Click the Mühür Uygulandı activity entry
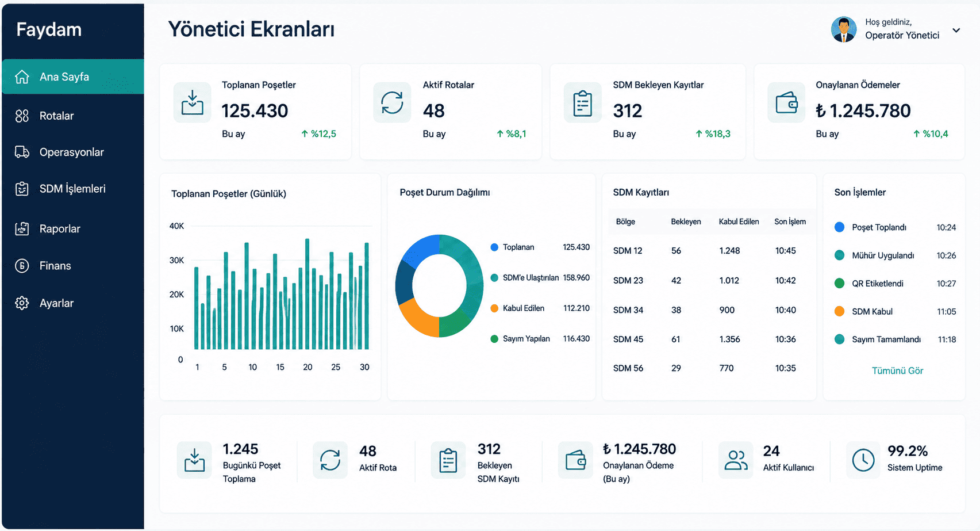Image resolution: width=980 pixels, height=531 pixels. pyautogui.click(x=895, y=255)
